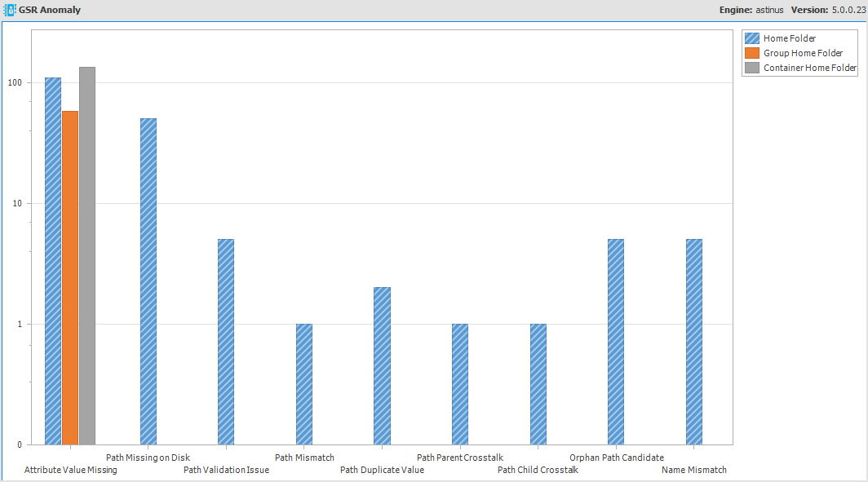Image resolution: width=868 pixels, height=482 pixels.
Task: Select the Home Folder legend label
Action: (790, 38)
